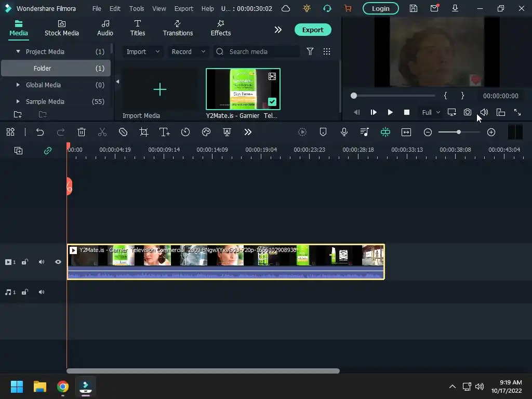Collapse the Project Media tree

pyautogui.click(x=18, y=51)
